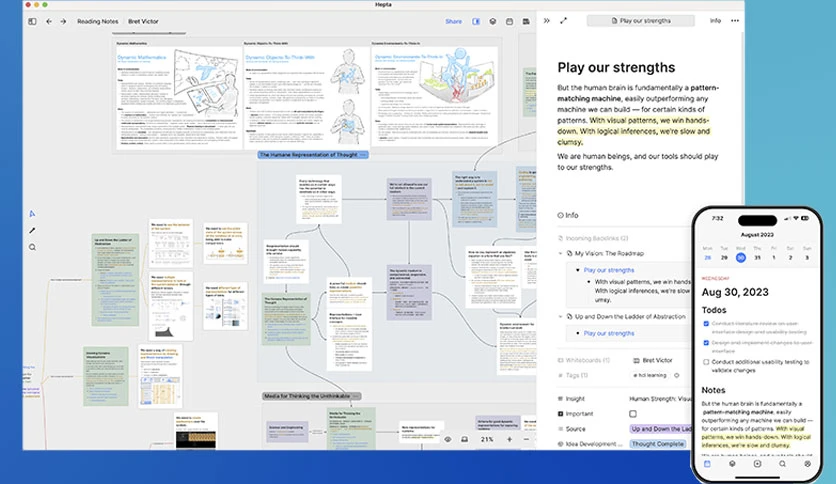The image size is (836, 484).
Task: Select the pointer tool on the canvas toolbar
Action: pyautogui.click(x=33, y=214)
